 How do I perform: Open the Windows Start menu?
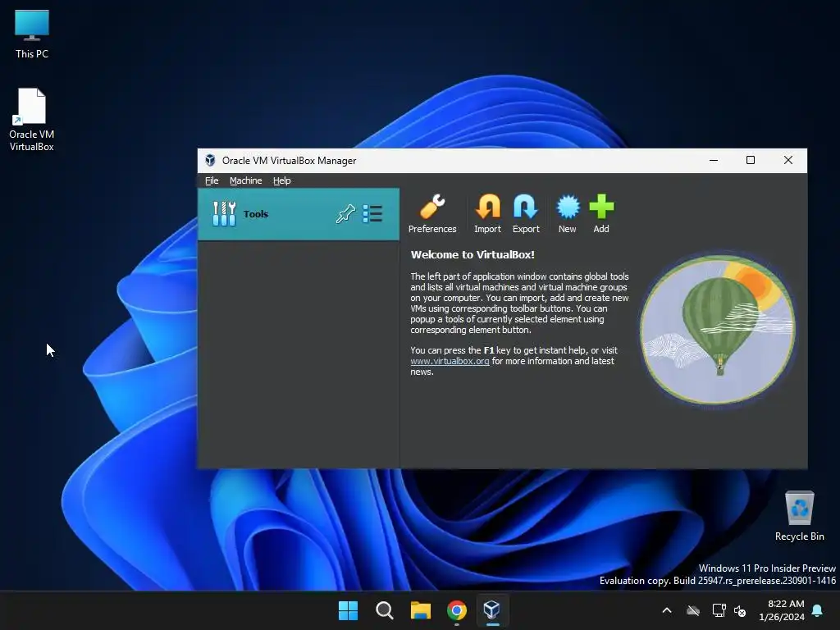pos(348,610)
